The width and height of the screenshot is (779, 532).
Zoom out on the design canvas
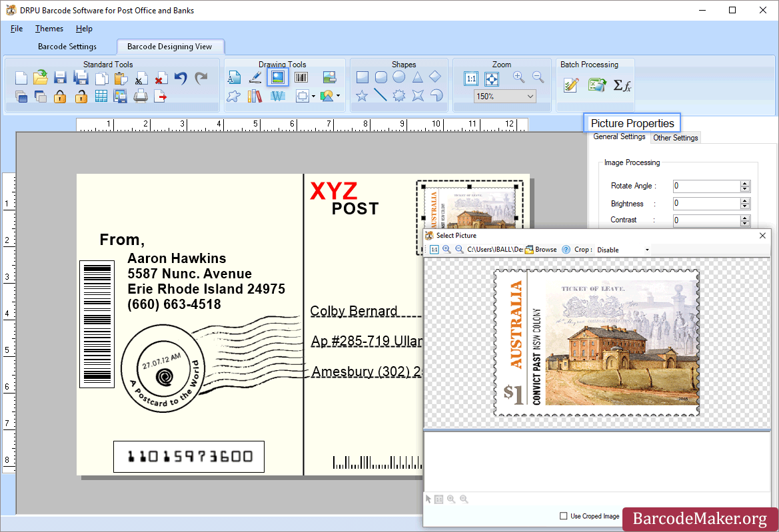(x=538, y=77)
